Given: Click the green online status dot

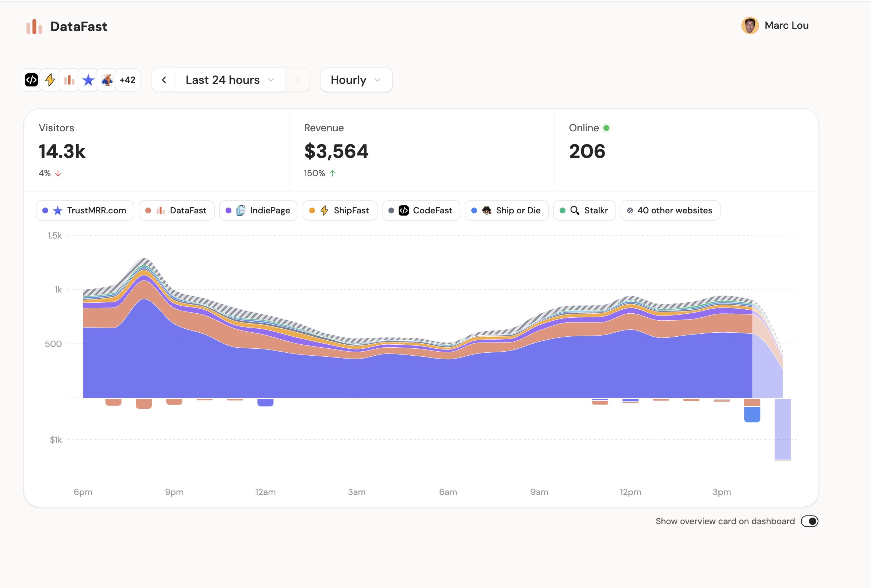Looking at the screenshot, I should pos(606,128).
